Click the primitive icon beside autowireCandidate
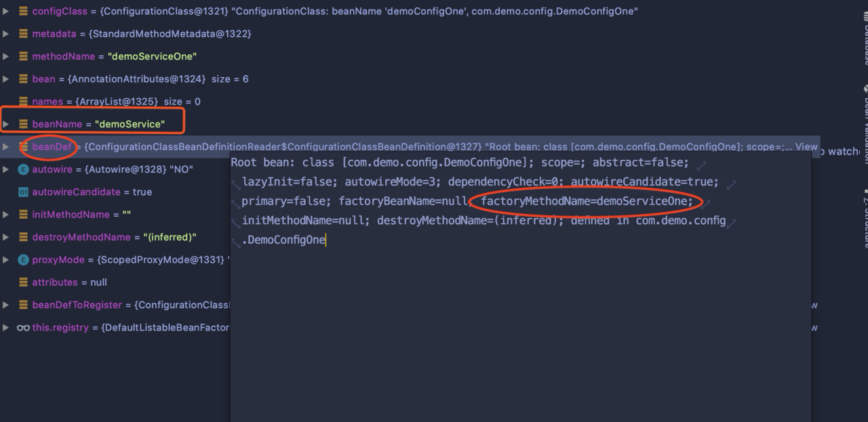The width and height of the screenshot is (868, 422). [23, 192]
